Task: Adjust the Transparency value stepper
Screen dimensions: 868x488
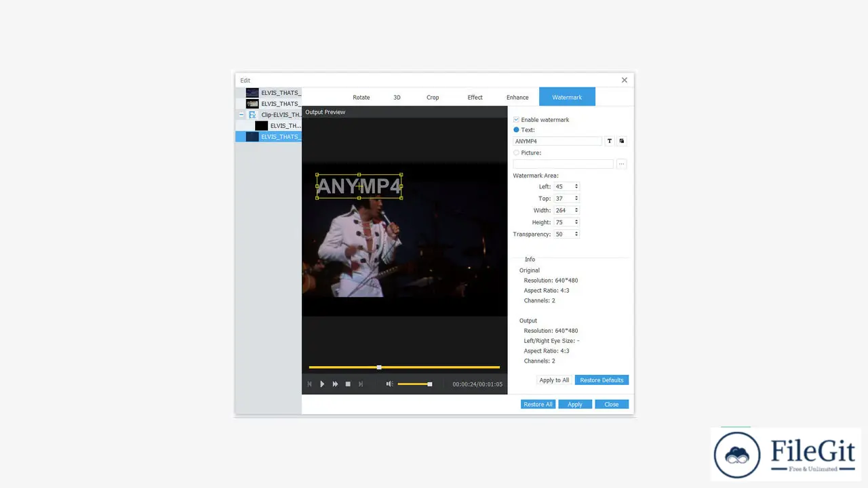Action: pos(576,234)
